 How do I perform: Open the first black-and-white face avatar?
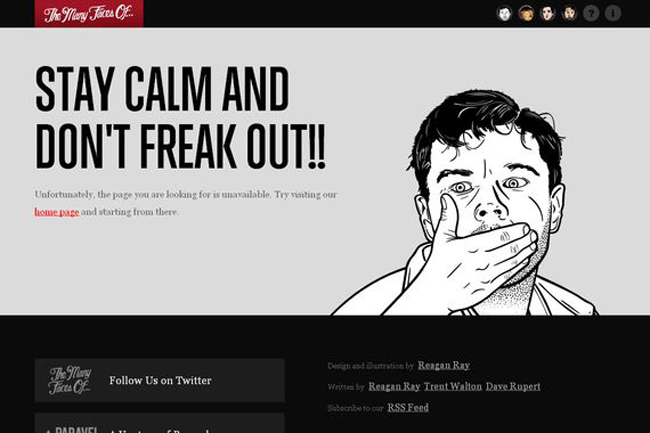pos(504,13)
